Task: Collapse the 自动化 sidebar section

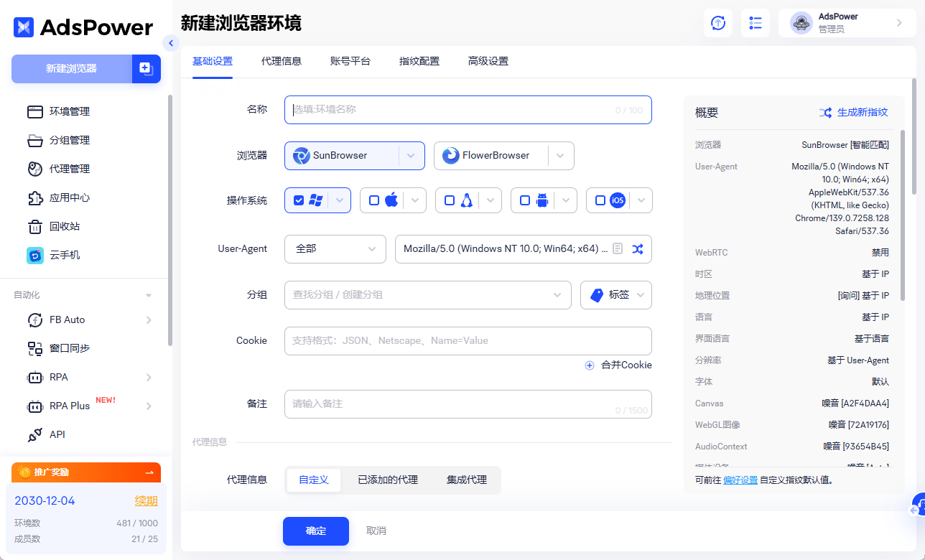Action: coord(149,294)
